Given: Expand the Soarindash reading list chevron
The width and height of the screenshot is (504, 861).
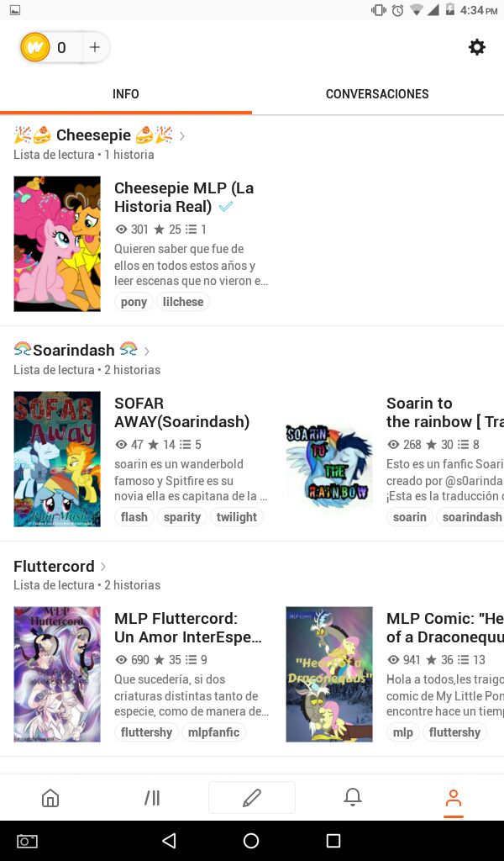Looking at the screenshot, I should 146,351.
